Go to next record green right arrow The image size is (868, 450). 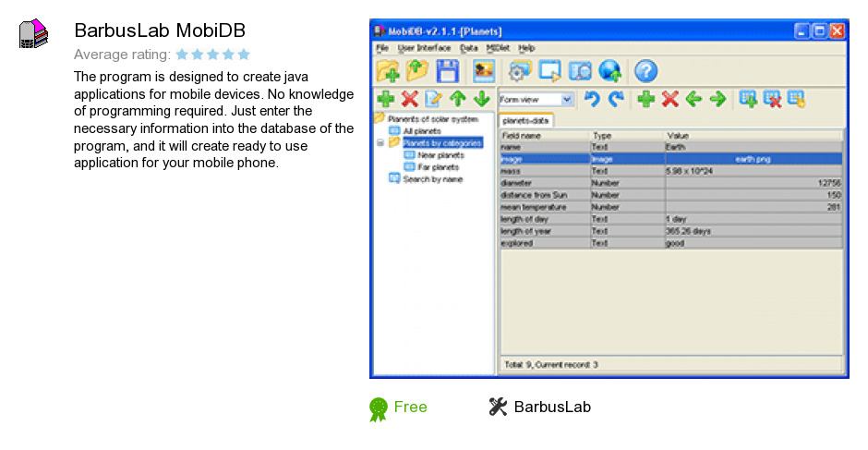coord(717,99)
